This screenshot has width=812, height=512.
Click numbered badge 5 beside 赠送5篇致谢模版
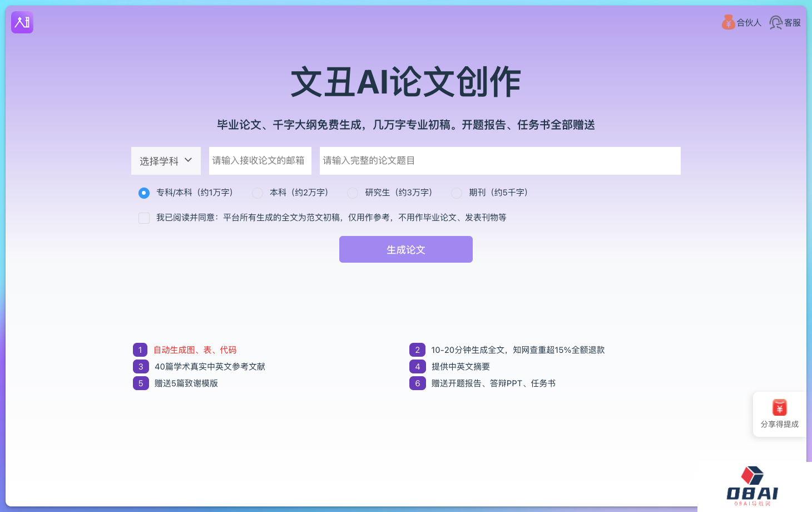click(140, 383)
